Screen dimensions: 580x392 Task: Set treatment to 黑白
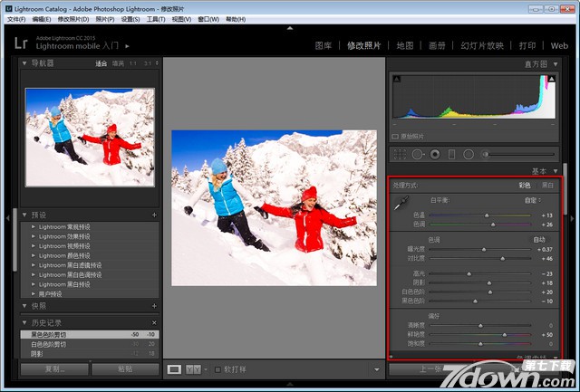[547, 186]
